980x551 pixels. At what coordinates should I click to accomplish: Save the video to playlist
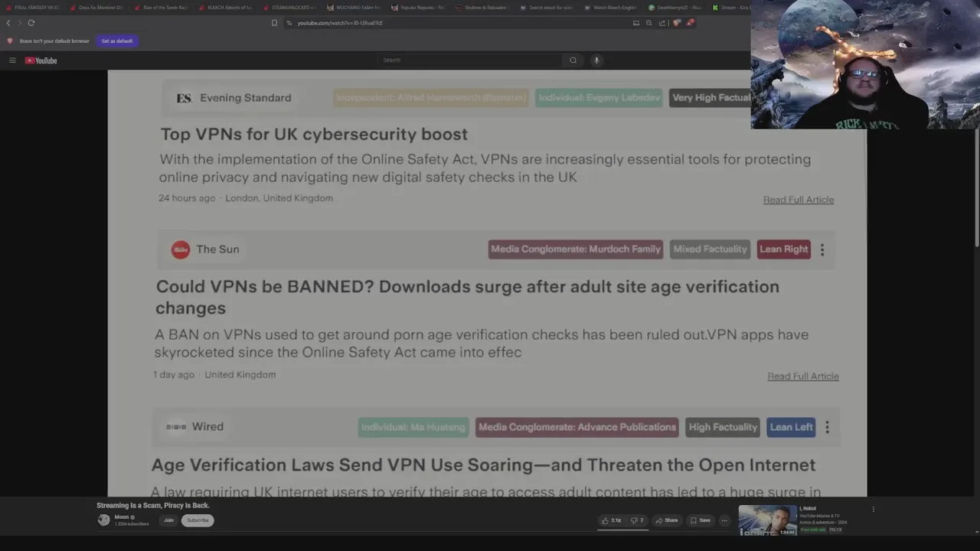click(701, 520)
